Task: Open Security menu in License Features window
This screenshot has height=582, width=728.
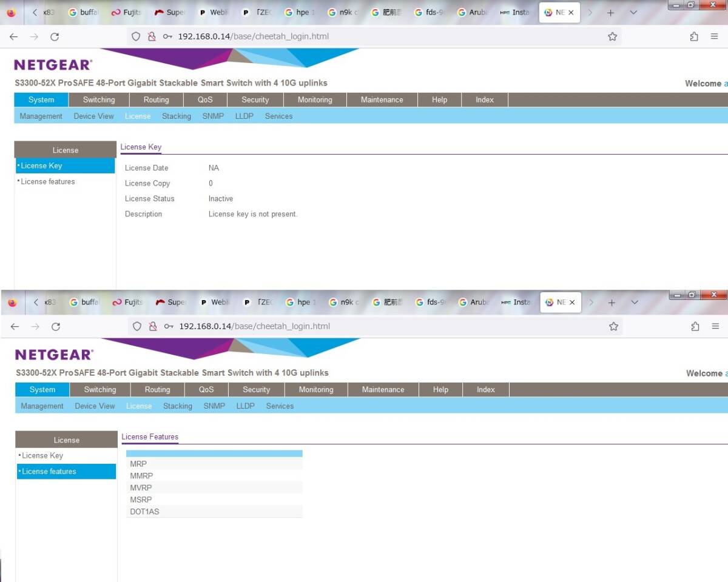Action: point(257,390)
